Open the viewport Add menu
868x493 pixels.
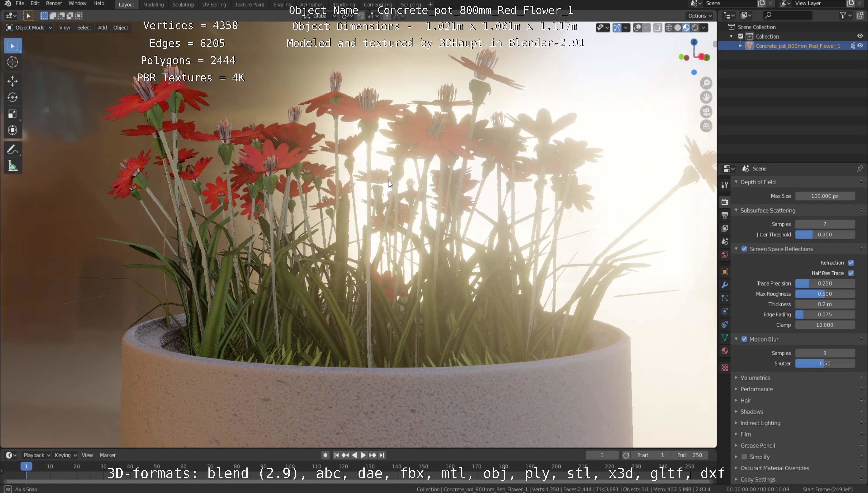(102, 28)
